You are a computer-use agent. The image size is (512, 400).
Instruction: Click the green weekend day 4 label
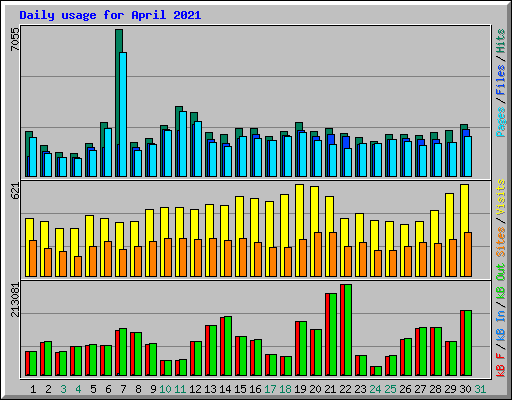point(78,389)
